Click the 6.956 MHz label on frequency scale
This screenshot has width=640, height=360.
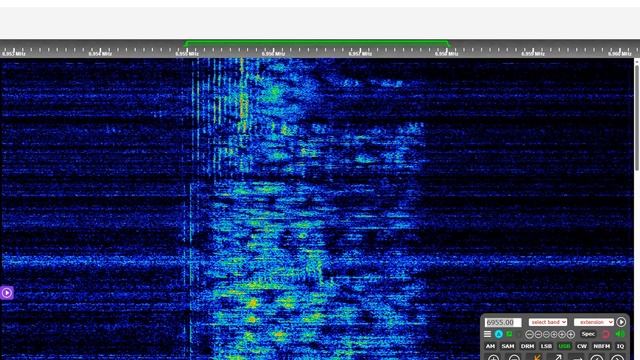click(x=273, y=54)
